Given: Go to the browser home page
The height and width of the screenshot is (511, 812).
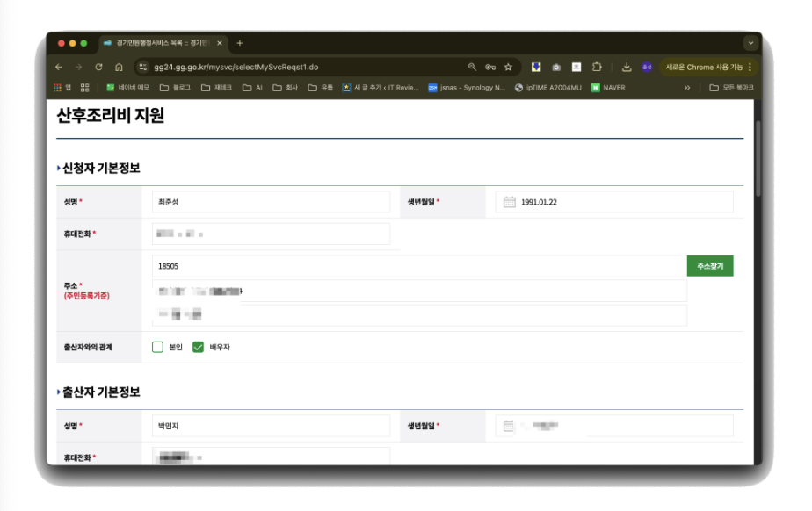Looking at the screenshot, I should click(x=119, y=67).
